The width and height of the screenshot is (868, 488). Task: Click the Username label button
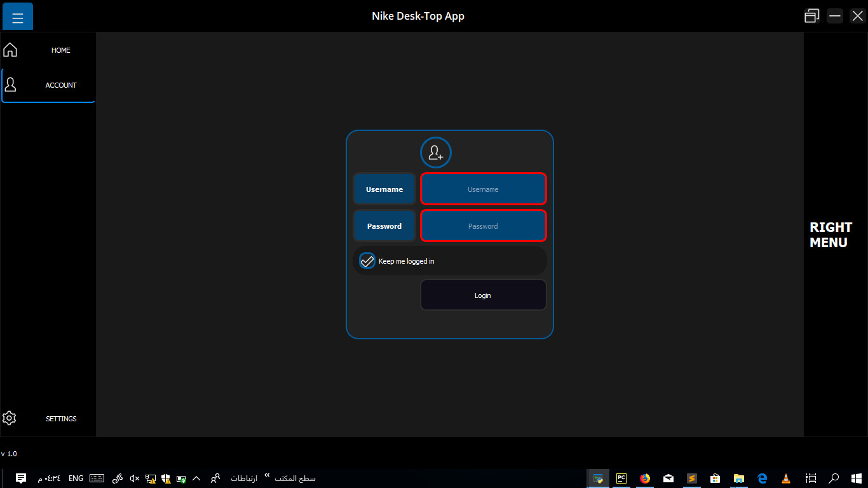click(x=384, y=189)
